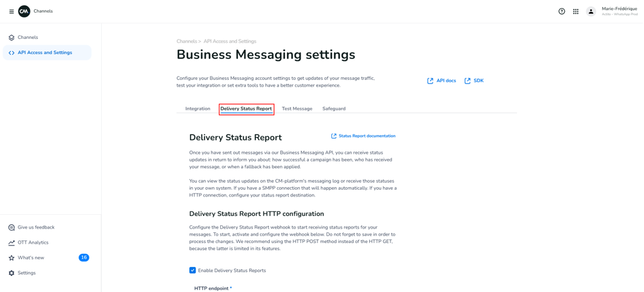Disable the Enable Delivery Status Reports checkbox
The width and height of the screenshot is (644, 292).
pyautogui.click(x=192, y=270)
